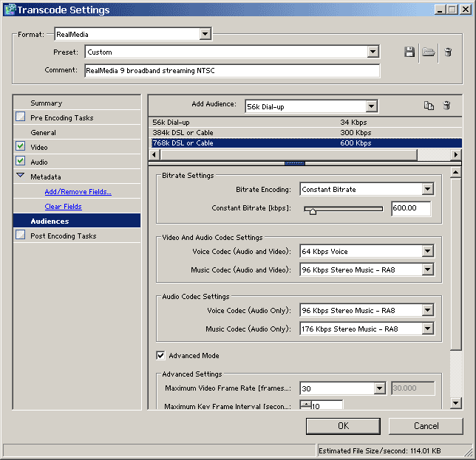Minimize the Transcode Settings window
Image resolution: width=476 pixels, height=460 pixels.
[440, 10]
